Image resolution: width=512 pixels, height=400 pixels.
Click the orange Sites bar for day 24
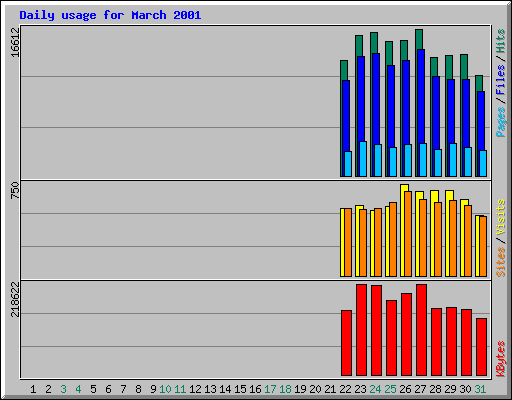point(378,243)
